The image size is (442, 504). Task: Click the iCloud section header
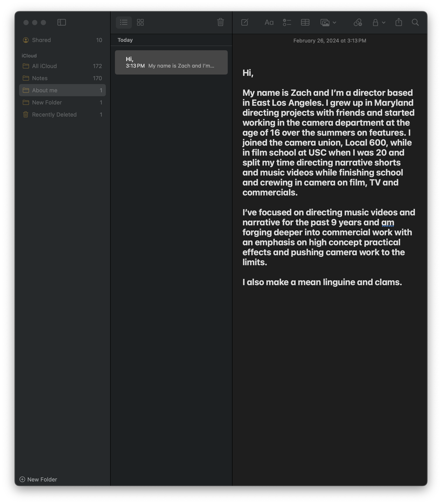tap(29, 56)
